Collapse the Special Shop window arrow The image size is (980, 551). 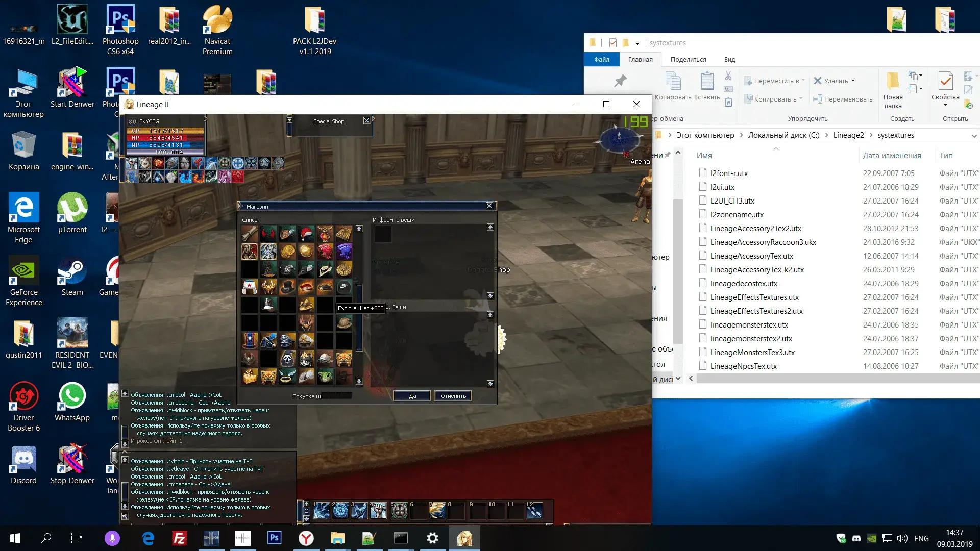pyautogui.click(x=289, y=119)
